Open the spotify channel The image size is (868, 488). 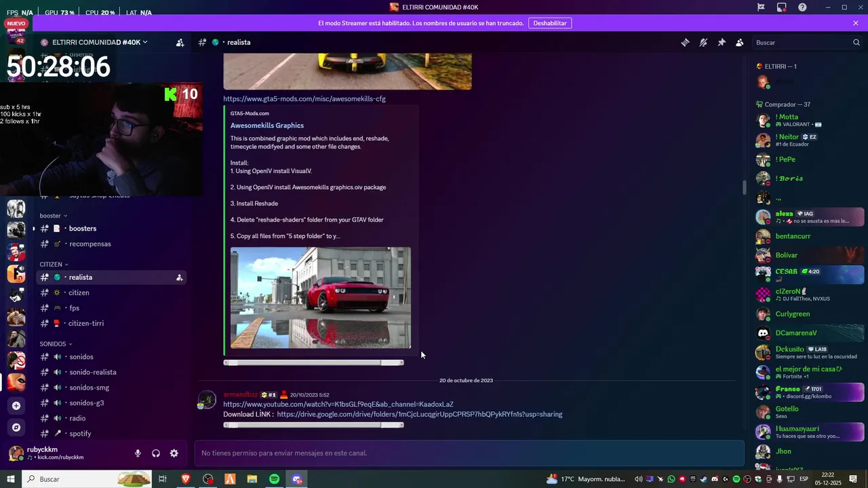(111, 434)
